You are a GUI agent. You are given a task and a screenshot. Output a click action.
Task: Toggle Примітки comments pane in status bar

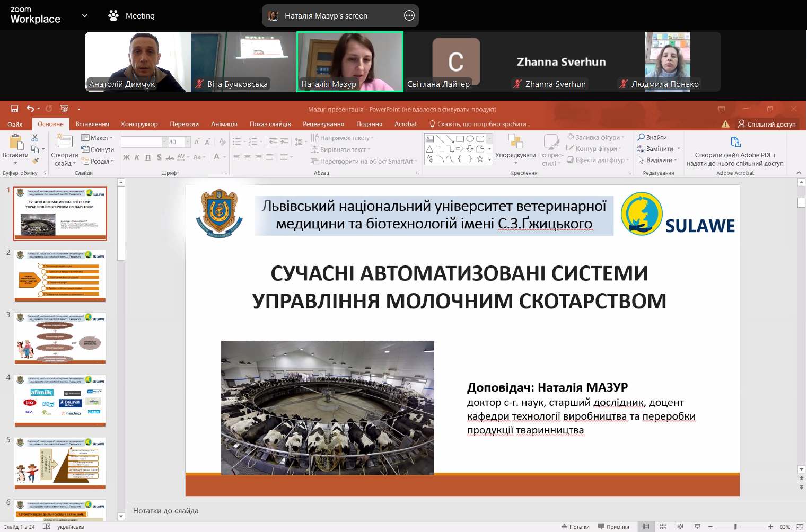(x=613, y=527)
